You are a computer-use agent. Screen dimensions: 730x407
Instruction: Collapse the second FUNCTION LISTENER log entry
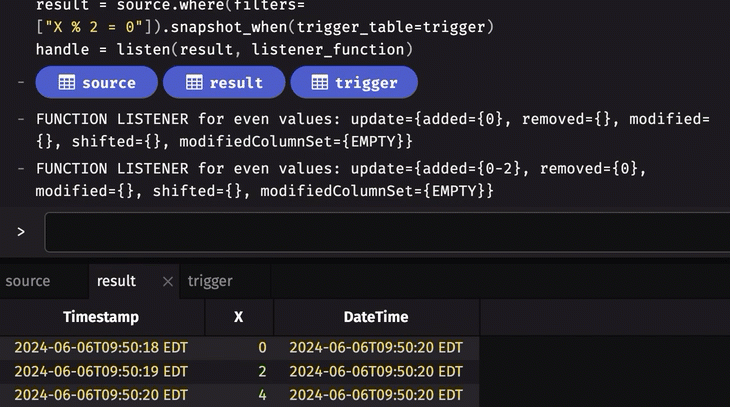point(21,168)
